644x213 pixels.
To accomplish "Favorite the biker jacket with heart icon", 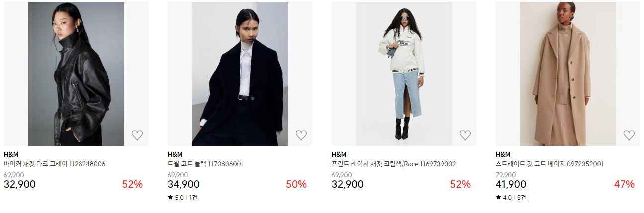I will pyautogui.click(x=137, y=135).
